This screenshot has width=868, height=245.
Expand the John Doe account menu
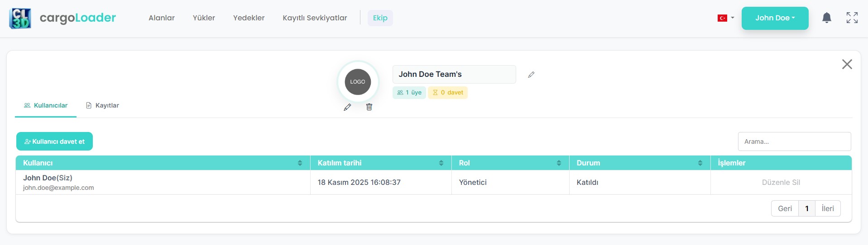(775, 18)
